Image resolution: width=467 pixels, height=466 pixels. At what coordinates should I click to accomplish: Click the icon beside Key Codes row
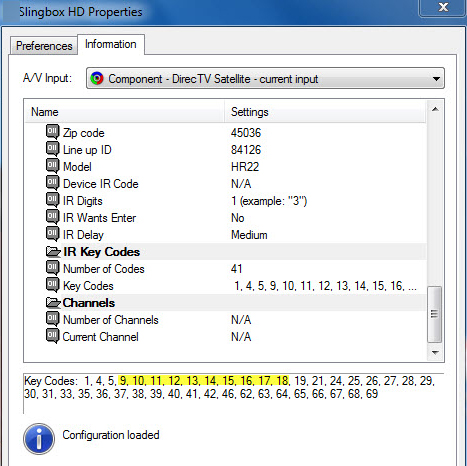tap(52, 285)
